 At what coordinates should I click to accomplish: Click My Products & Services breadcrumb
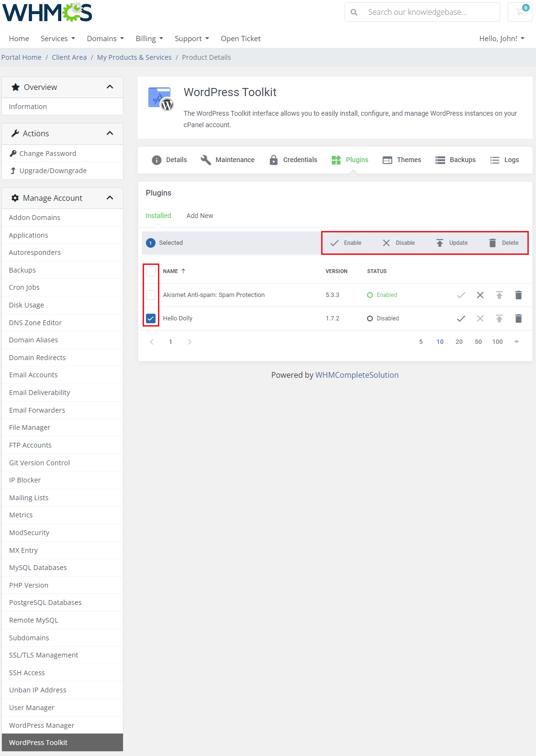pyautogui.click(x=134, y=57)
